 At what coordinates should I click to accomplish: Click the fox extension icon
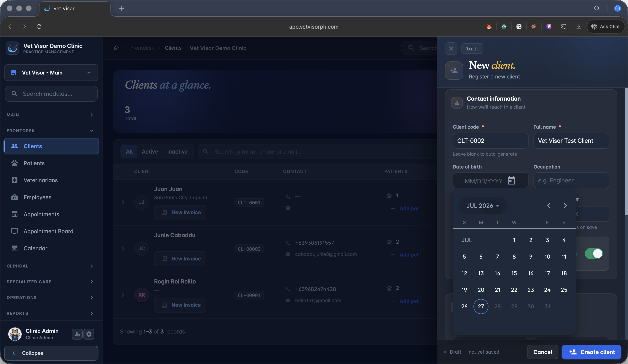[x=489, y=27]
